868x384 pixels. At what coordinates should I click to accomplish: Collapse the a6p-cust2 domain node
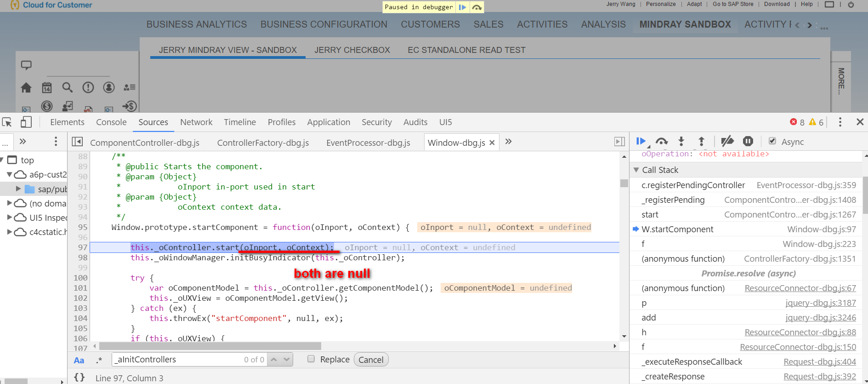[x=9, y=175]
